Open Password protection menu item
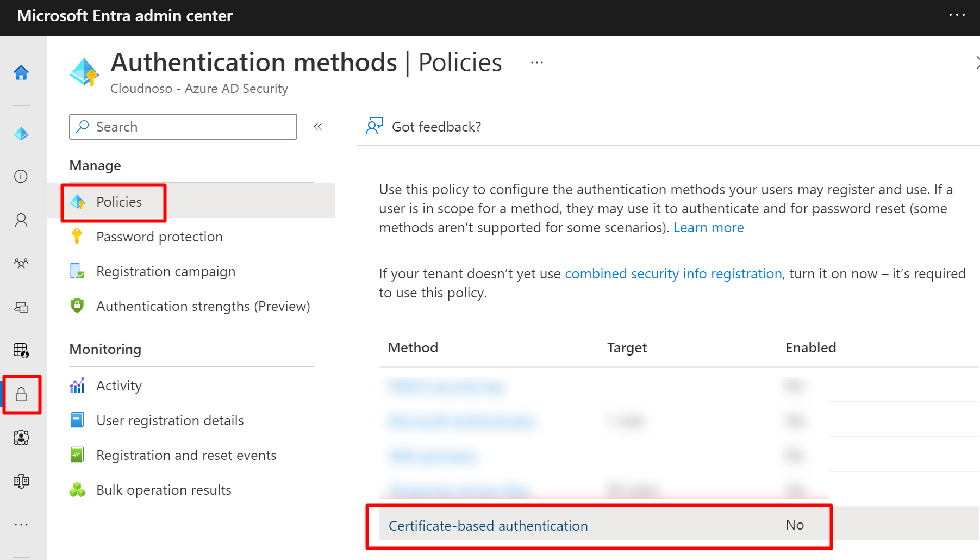980x560 pixels. tap(159, 237)
